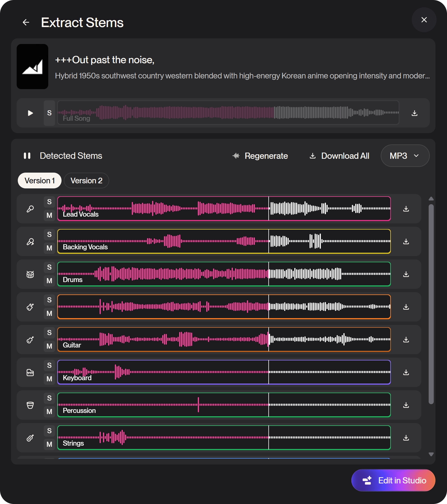Click the song style description starting "Hybrid 1950s"
The height and width of the screenshot is (504, 447).
click(x=242, y=76)
